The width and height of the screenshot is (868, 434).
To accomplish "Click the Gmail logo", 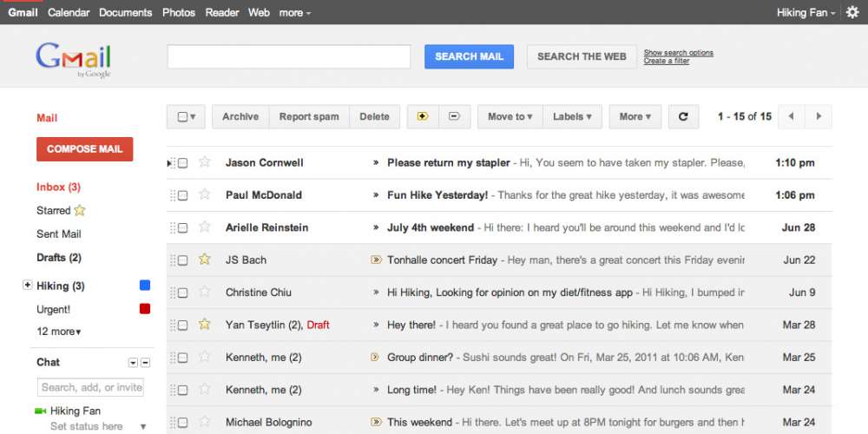I will pos(74,59).
